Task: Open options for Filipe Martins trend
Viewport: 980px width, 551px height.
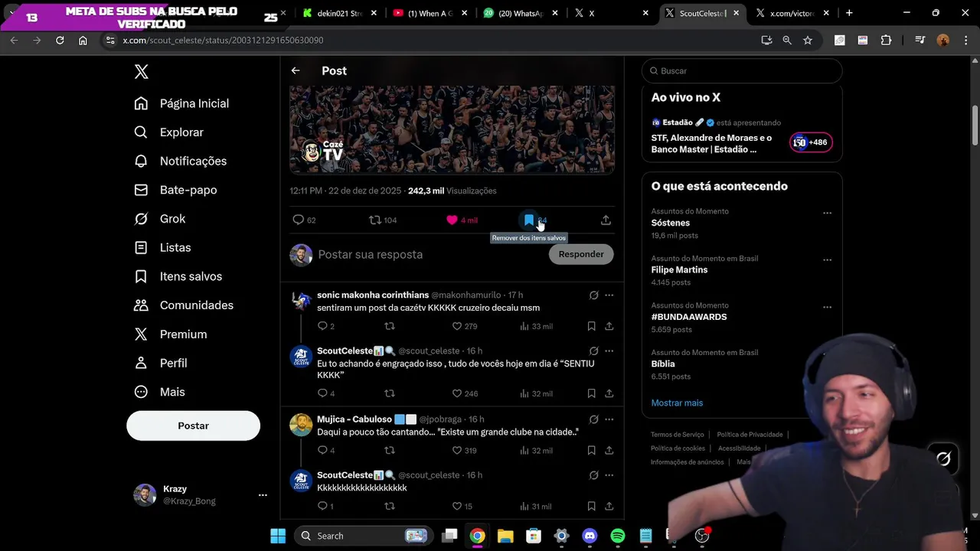Action: [x=827, y=260]
